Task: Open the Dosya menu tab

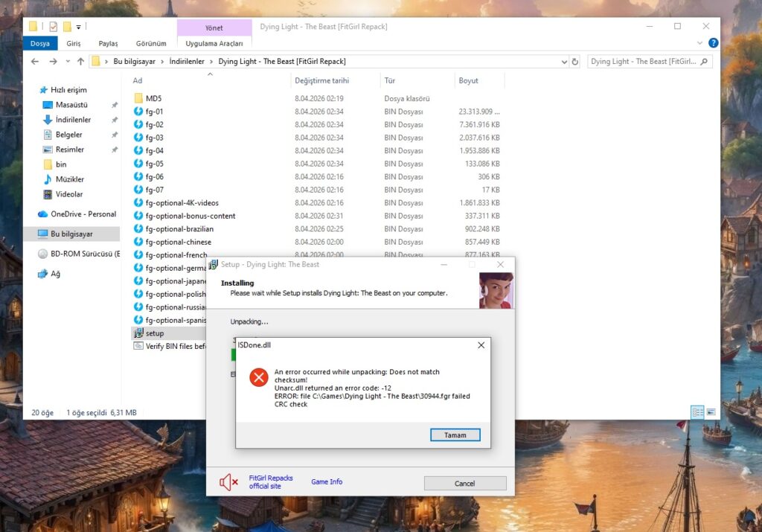Action: 40,43
